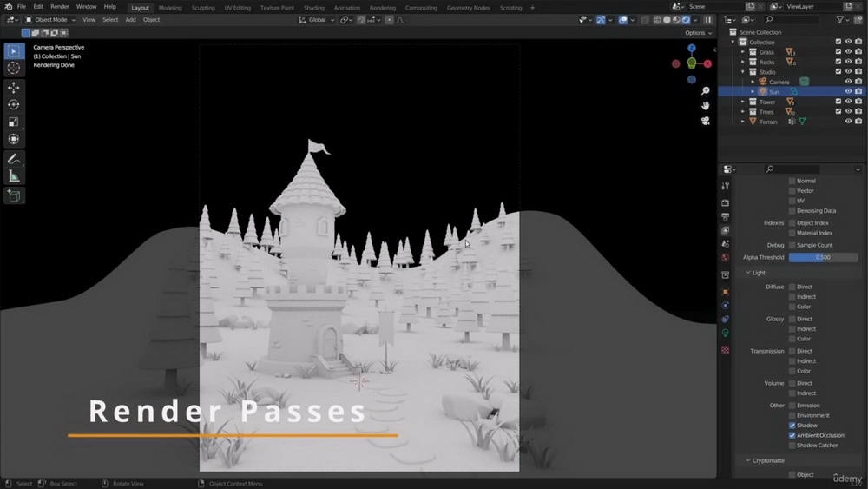This screenshot has width=868, height=489.
Task: Toggle X-ray mode icon
Action: coord(645,19)
